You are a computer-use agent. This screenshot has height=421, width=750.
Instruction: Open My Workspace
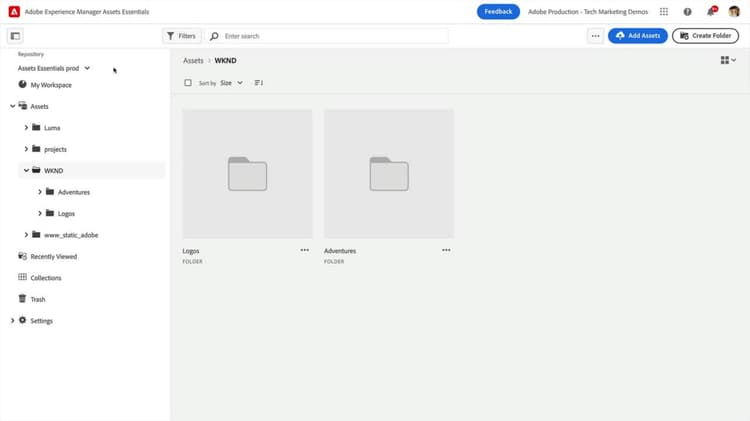(x=51, y=85)
